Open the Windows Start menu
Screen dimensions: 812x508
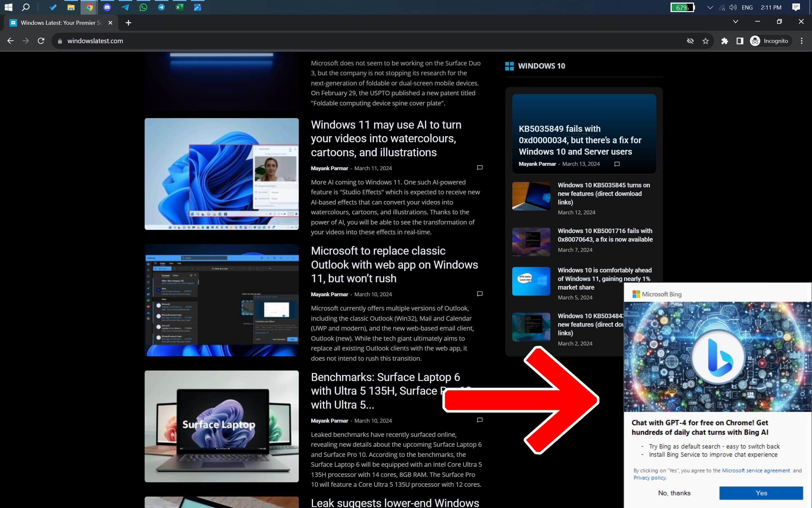click(8, 7)
